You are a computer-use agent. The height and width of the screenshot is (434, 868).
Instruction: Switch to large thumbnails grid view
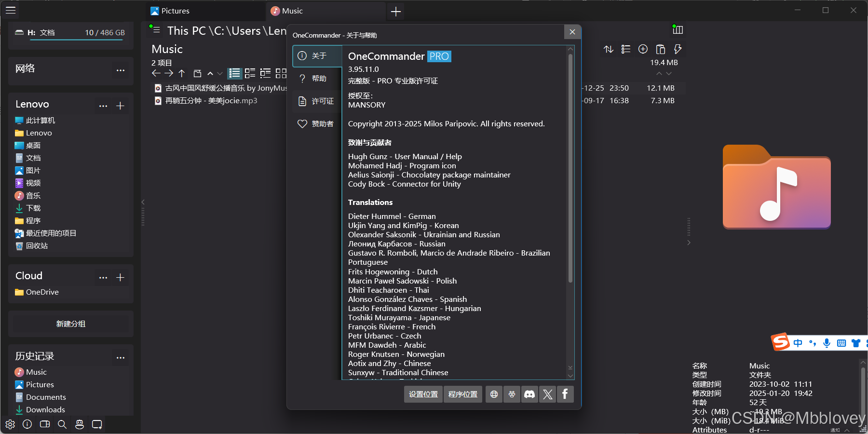pos(281,73)
